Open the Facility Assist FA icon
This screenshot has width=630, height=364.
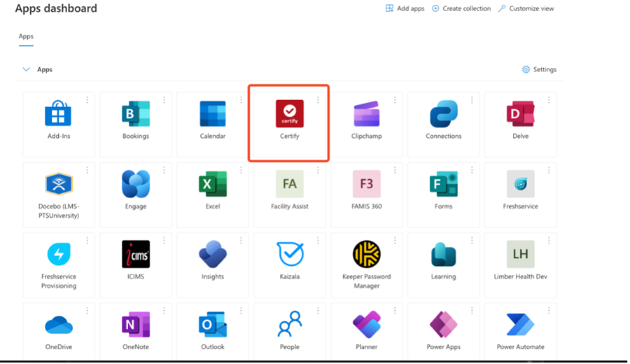(x=290, y=184)
